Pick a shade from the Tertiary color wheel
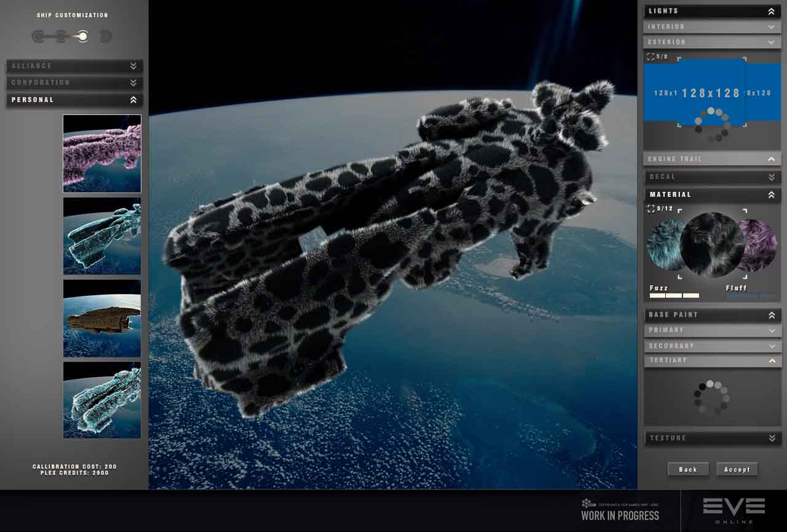Image resolution: width=787 pixels, height=532 pixels. click(711, 397)
